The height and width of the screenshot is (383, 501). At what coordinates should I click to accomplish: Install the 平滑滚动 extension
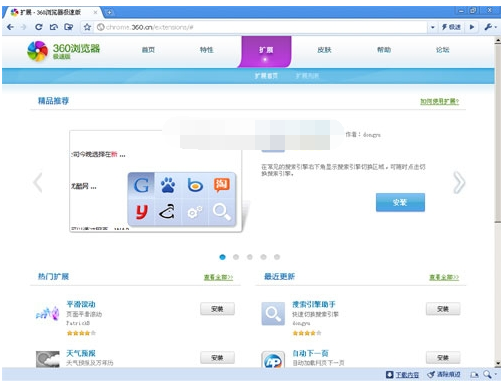217,309
